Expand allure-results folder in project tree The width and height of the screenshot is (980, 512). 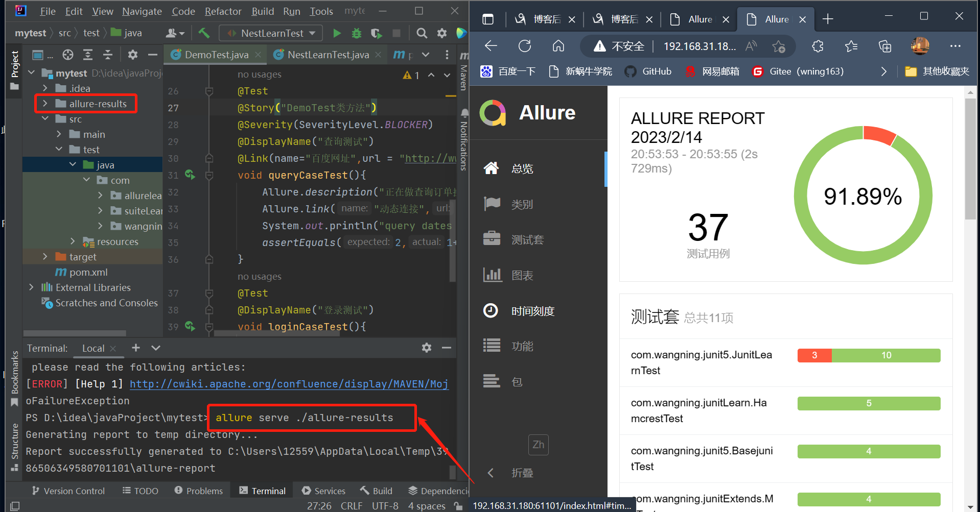[x=45, y=104]
